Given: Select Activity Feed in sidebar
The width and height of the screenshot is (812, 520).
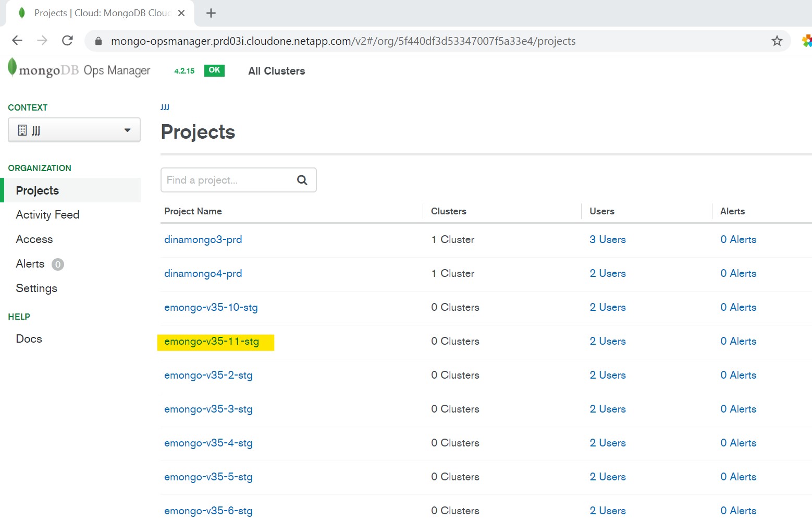Looking at the screenshot, I should click(x=47, y=215).
